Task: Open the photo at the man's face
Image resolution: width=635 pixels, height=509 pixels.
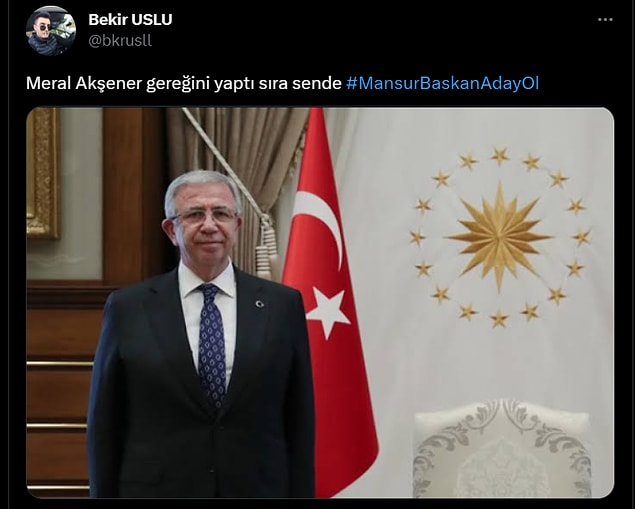Action: pyautogui.click(x=205, y=218)
